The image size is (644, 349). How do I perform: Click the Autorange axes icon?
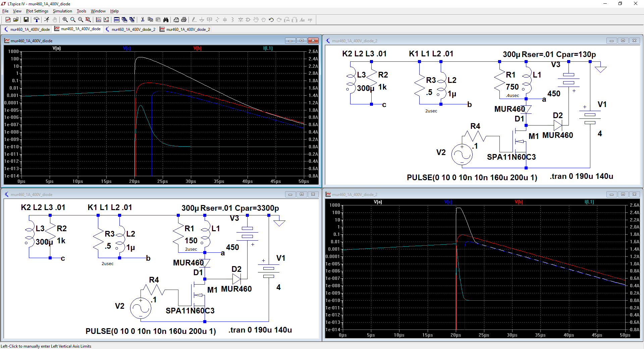point(106,20)
